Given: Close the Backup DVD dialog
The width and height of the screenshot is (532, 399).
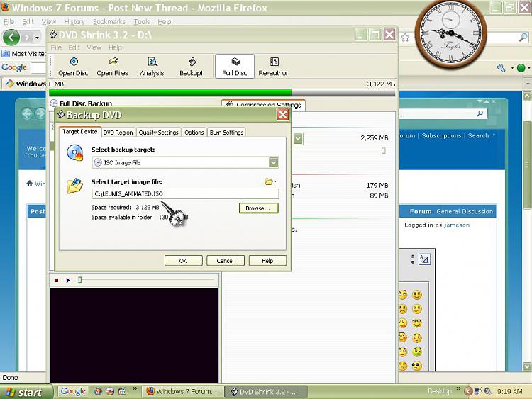Looking at the screenshot, I should [282, 115].
